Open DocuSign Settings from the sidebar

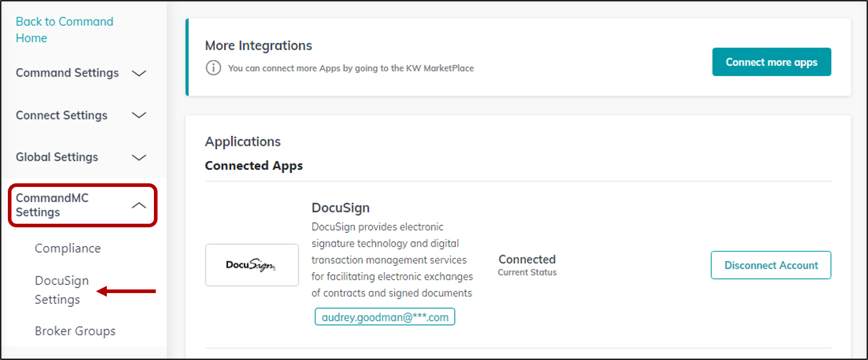[62, 289]
